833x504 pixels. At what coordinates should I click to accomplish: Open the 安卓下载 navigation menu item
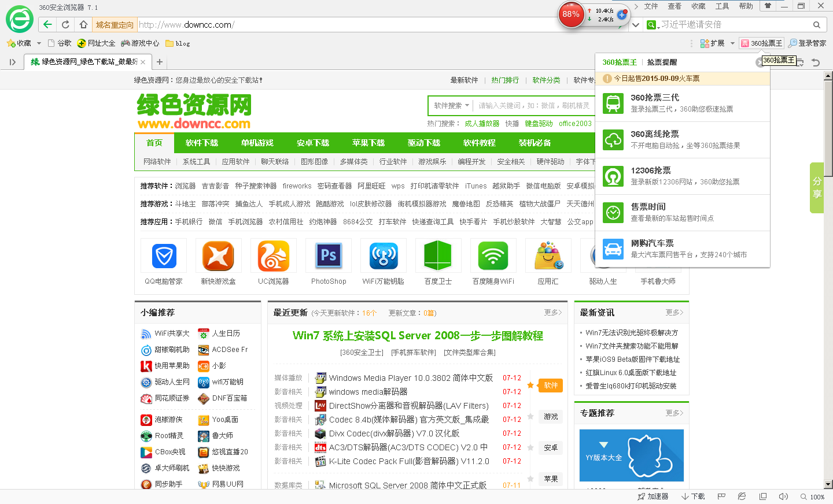312,143
